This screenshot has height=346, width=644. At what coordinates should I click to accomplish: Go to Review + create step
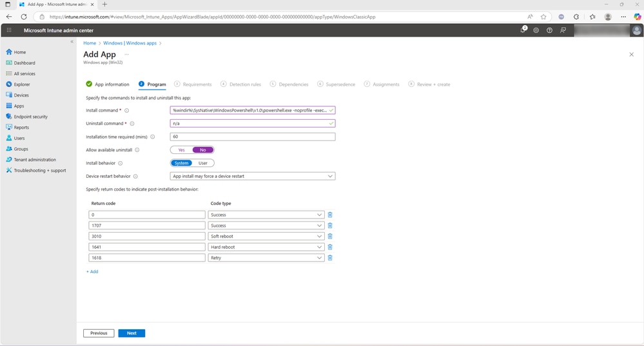(429, 84)
